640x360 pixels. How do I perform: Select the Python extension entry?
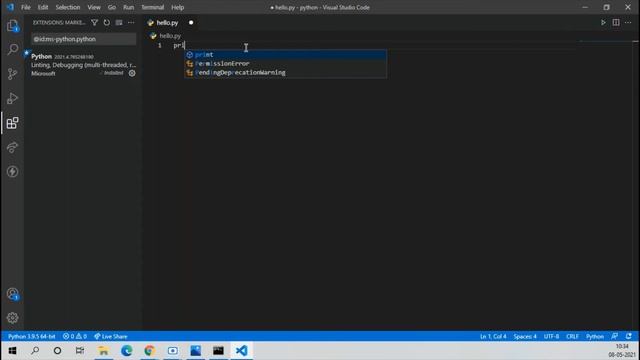coord(83,65)
